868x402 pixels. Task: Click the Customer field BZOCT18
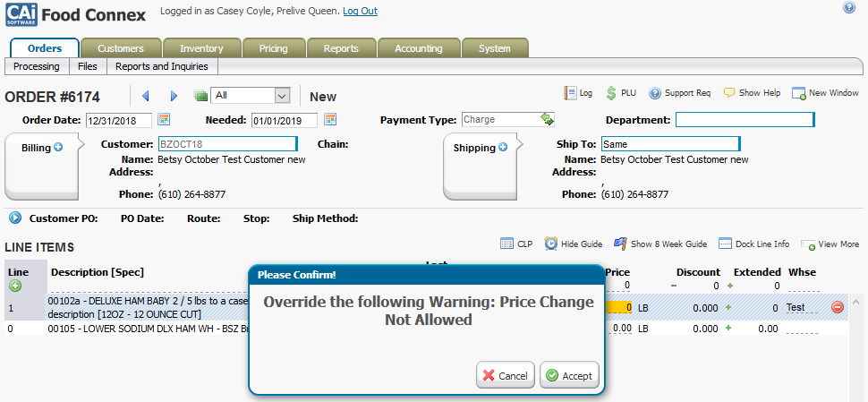tap(228, 144)
